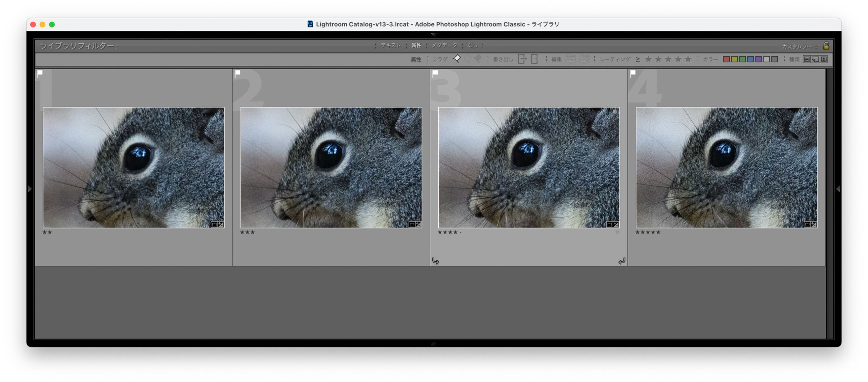Filter by virtual copies kind icon
Viewport: 868px width, 382px height.
(x=815, y=59)
